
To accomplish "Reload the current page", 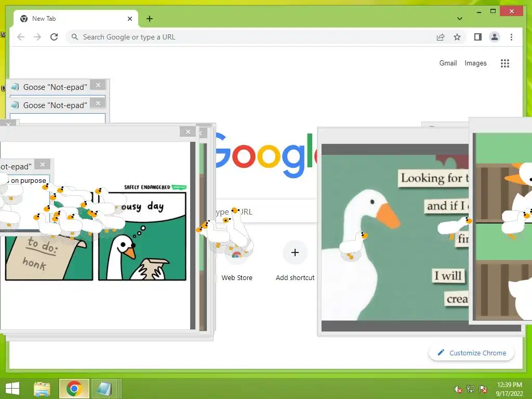I will click(54, 37).
